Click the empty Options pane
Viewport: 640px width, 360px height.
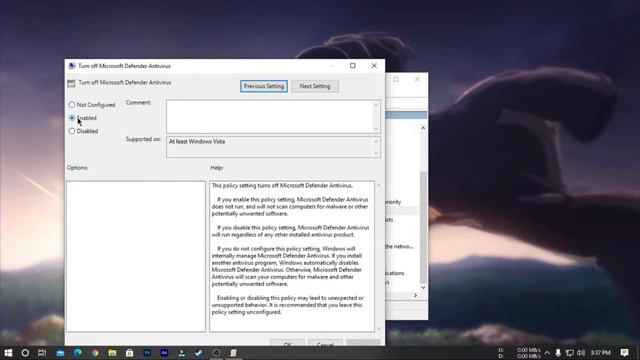[136, 256]
